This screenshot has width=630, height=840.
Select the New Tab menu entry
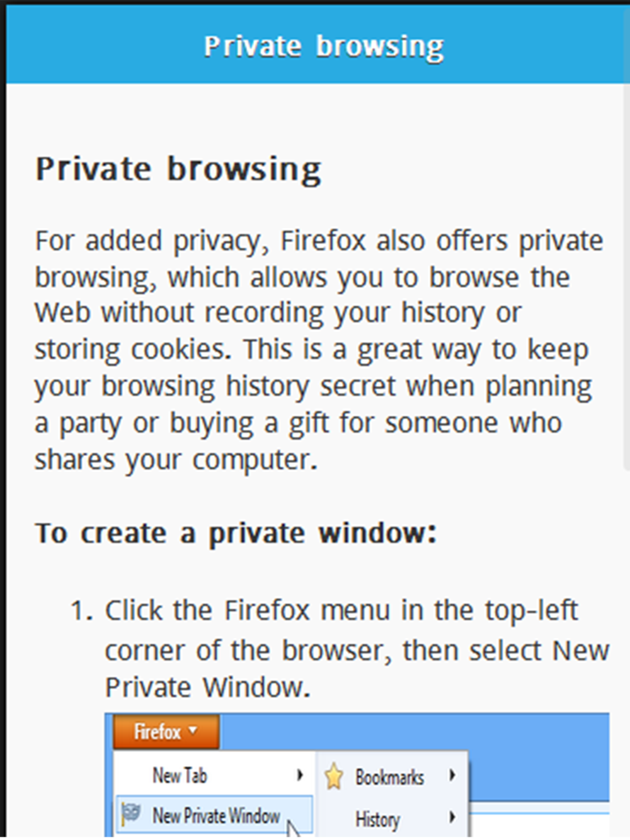tap(180, 775)
